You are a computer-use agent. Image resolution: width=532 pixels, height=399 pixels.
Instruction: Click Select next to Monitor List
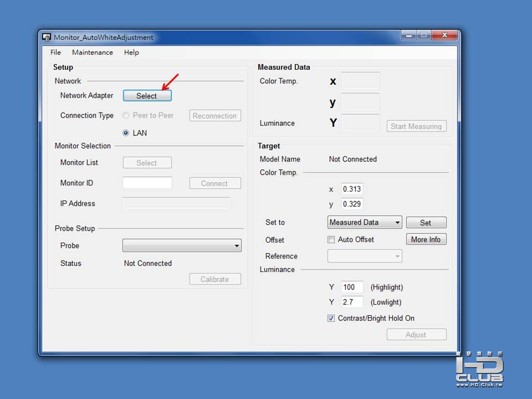coord(147,162)
